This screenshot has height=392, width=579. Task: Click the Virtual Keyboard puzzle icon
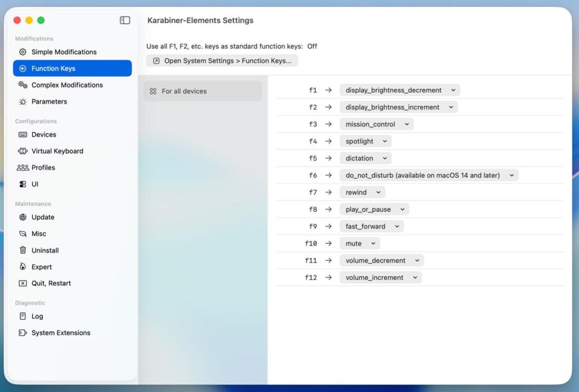click(x=23, y=151)
